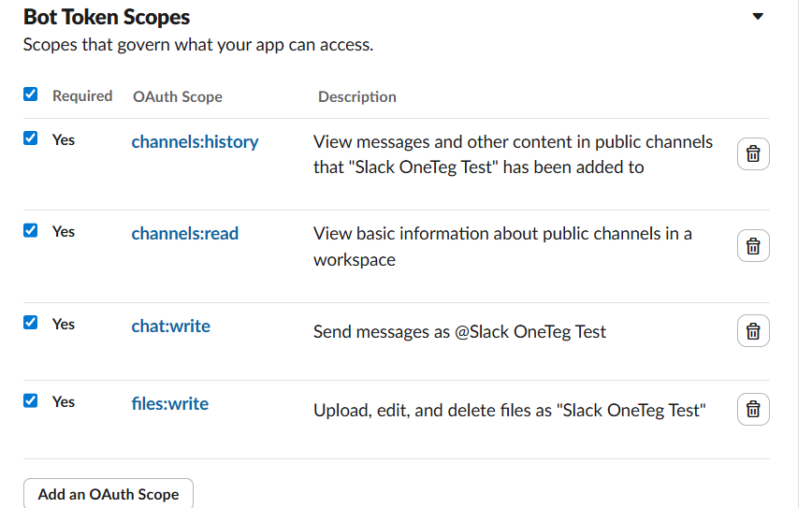Click the Required column header
This screenshot has width=812, height=508.
82,95
